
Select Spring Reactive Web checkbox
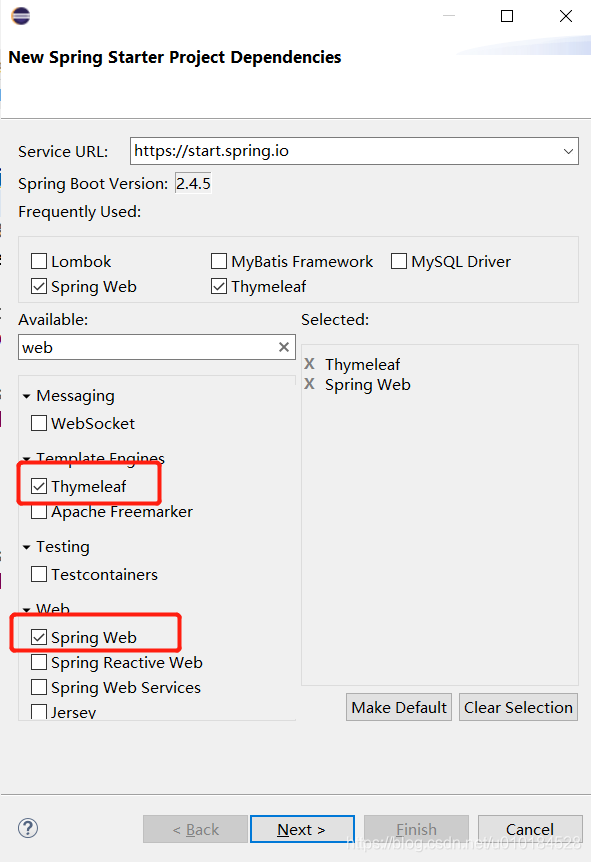point(39,662)
